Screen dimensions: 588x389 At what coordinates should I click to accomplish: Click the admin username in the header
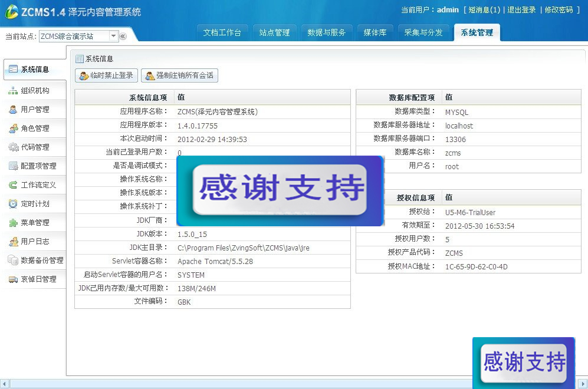click(448, 10)
